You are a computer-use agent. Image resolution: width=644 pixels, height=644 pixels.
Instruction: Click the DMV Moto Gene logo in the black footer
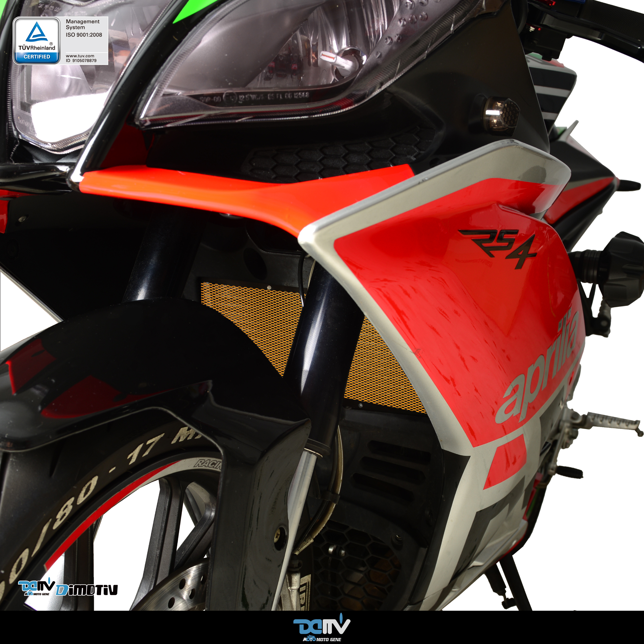click(322, 627)
